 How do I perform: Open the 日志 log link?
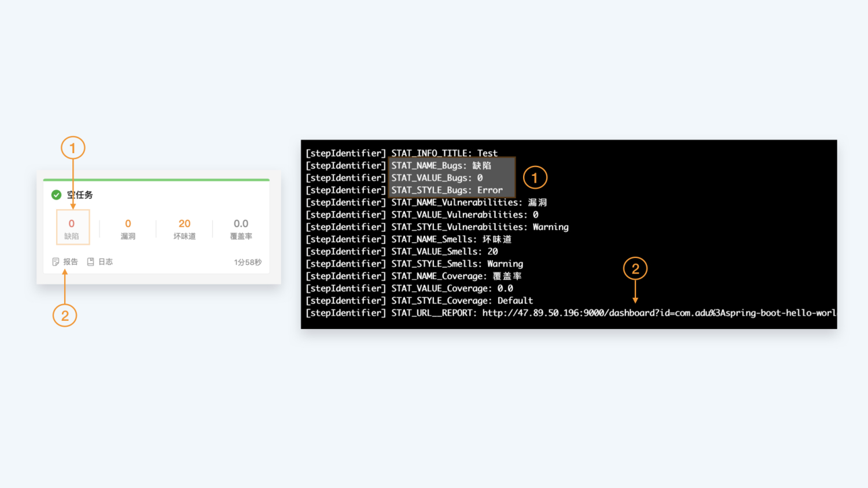click(105, 262)
